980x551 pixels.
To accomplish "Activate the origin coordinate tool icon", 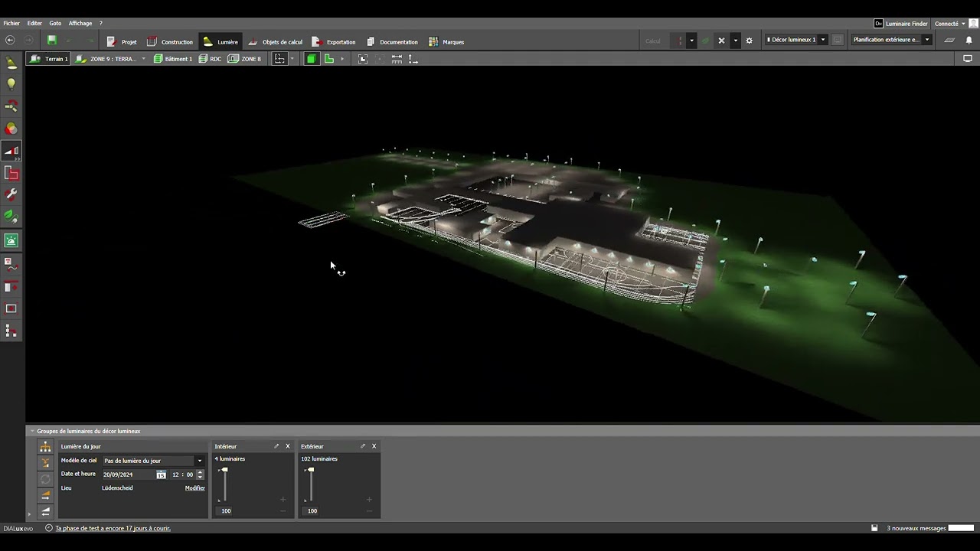I will coord(413,59).
